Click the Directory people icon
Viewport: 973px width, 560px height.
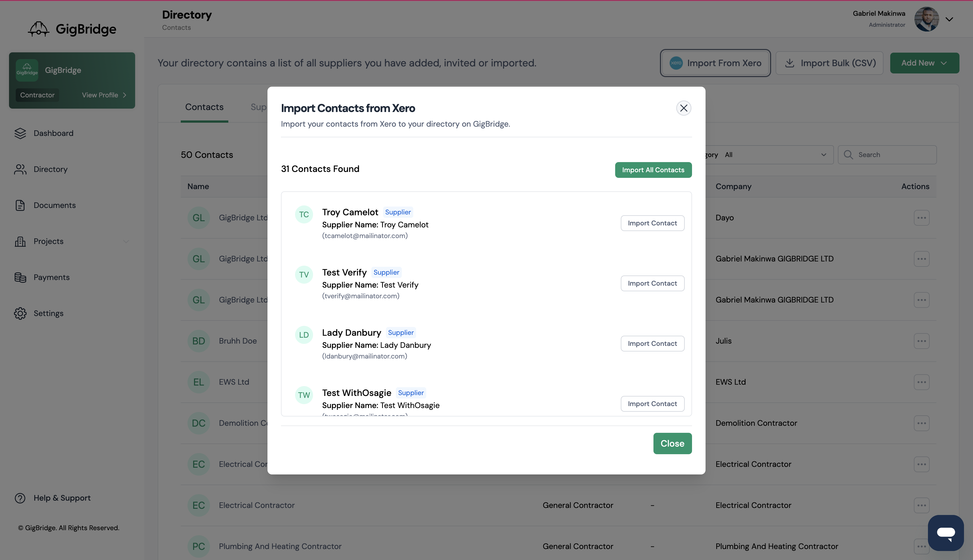click(20, 169)
